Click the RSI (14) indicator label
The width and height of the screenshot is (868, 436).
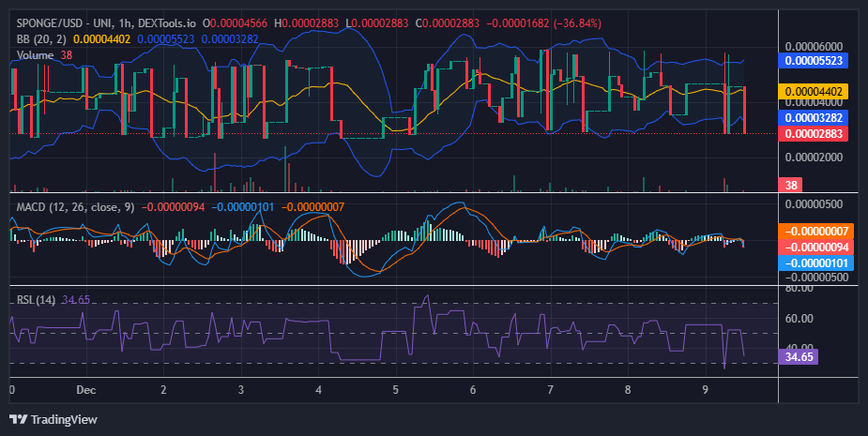36,300
